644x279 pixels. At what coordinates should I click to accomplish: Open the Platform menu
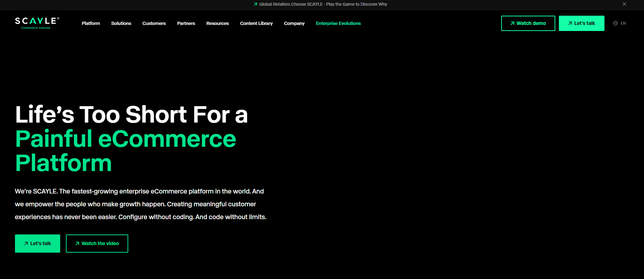91,23
